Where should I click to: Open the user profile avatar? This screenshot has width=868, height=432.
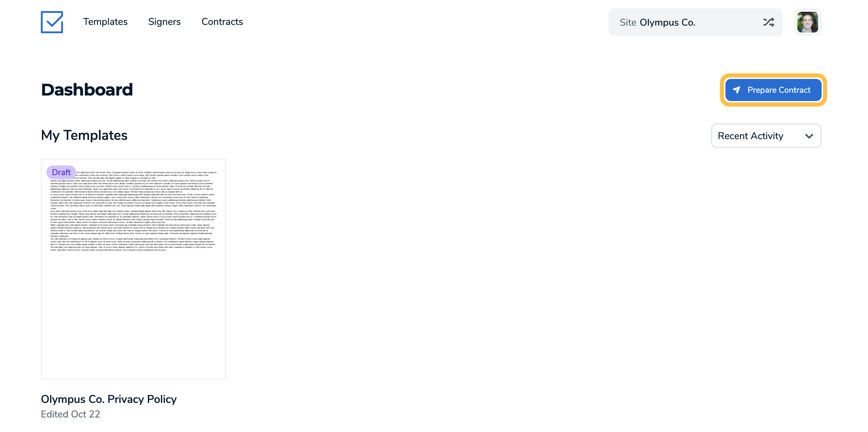coord(807,22)
